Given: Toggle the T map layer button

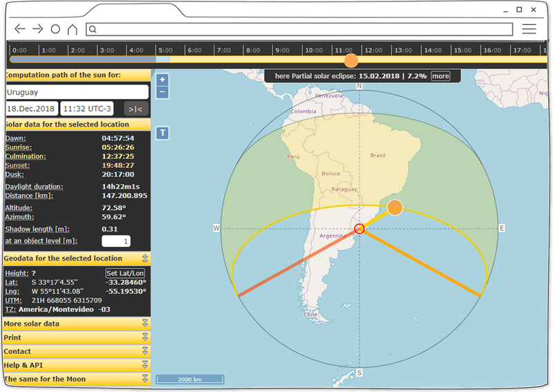Looking at the screenshot, I should (162, 133).
